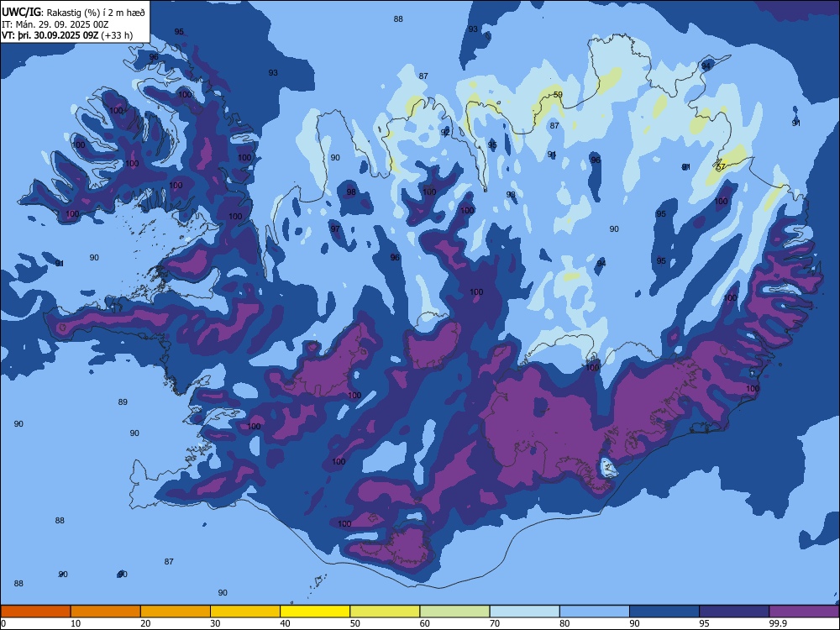The height and width of the screenshot is (630, 840).
Task: Select the 40–50 bright yellow legend swatch
Action: (315, 612)
